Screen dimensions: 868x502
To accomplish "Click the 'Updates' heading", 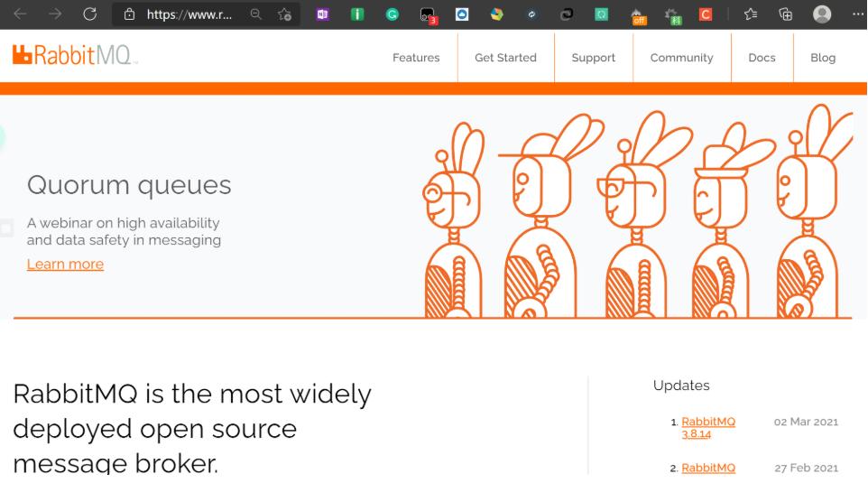I will click(681, 386).
